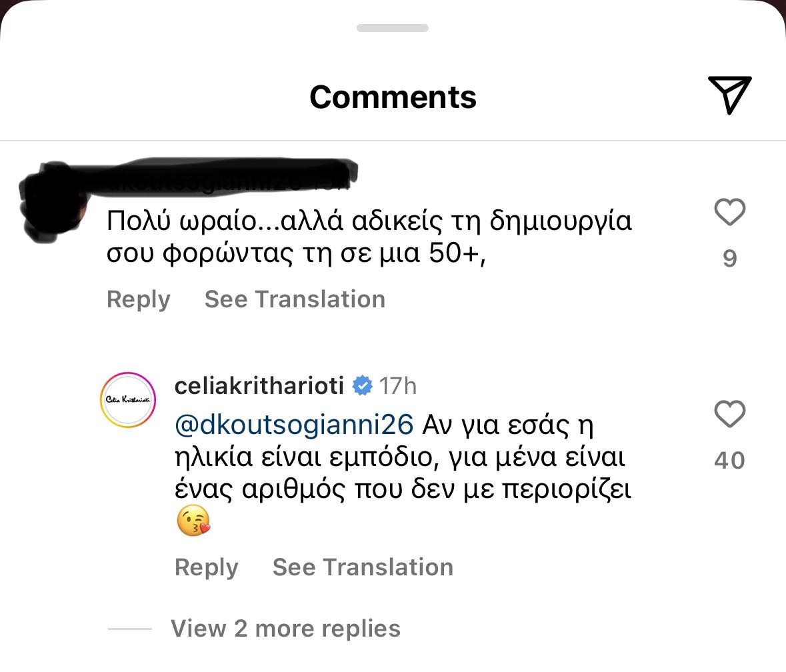786x672 pixels.
Task: Open the celiakritharioti username
Action: [259, 386]
